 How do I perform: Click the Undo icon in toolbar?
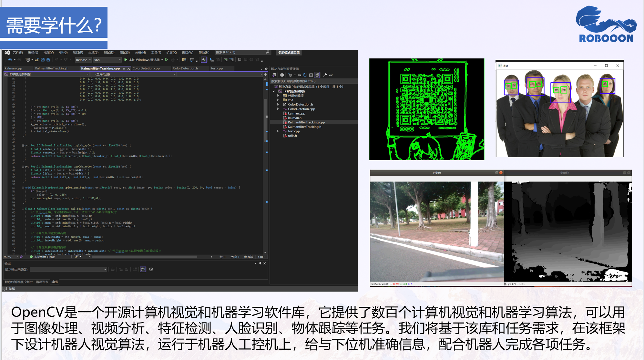click(56, 60)
